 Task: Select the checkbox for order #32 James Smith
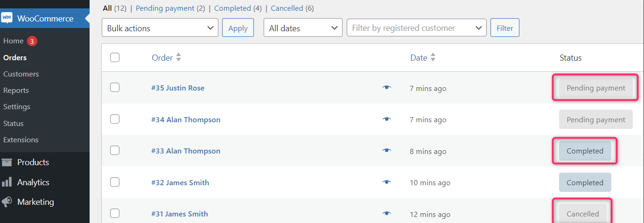(115, 182)
